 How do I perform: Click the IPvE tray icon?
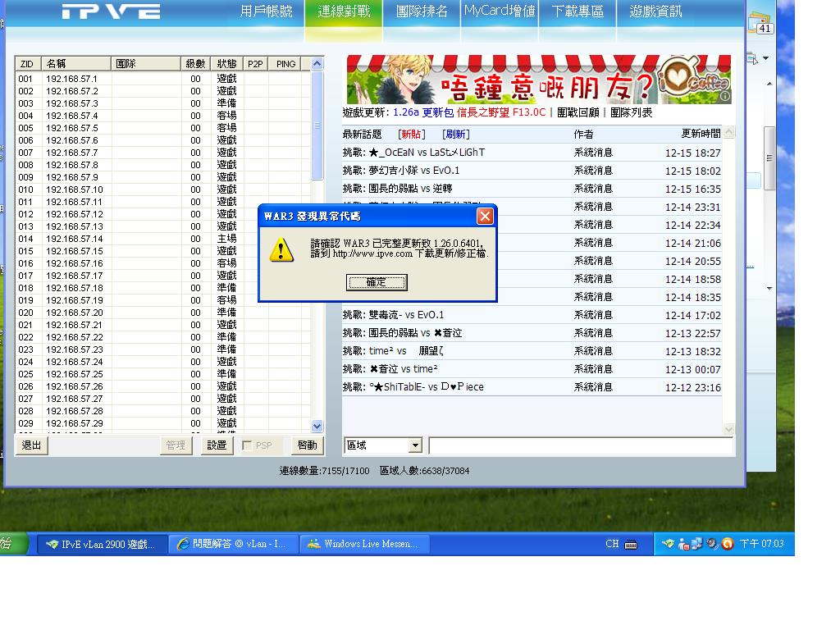(x=668, y=544)
